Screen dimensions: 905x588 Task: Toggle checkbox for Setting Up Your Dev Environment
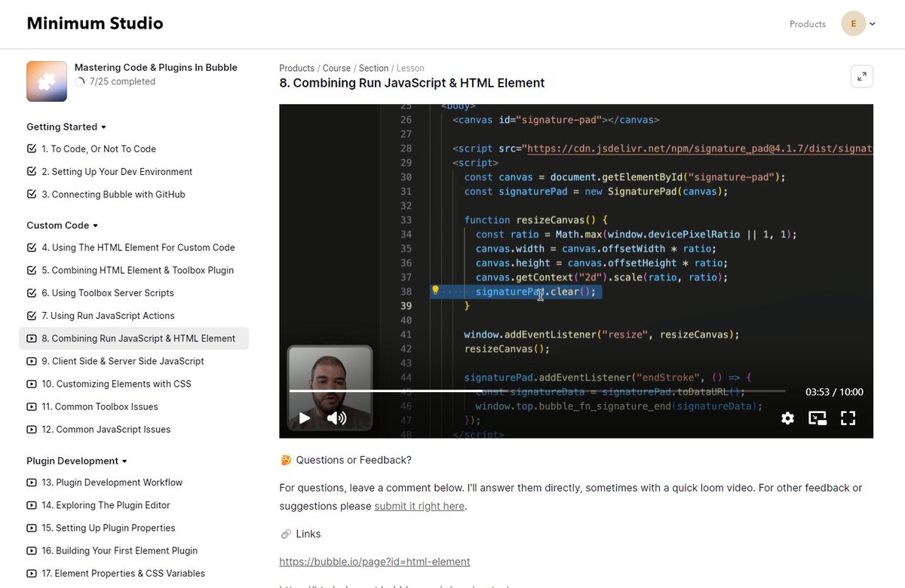coord(32,171)
